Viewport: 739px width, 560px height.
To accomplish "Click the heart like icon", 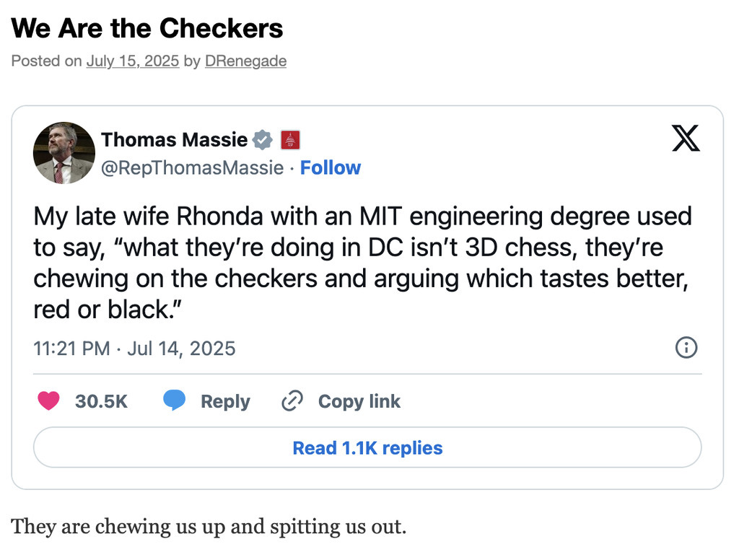I will [48, 401].
